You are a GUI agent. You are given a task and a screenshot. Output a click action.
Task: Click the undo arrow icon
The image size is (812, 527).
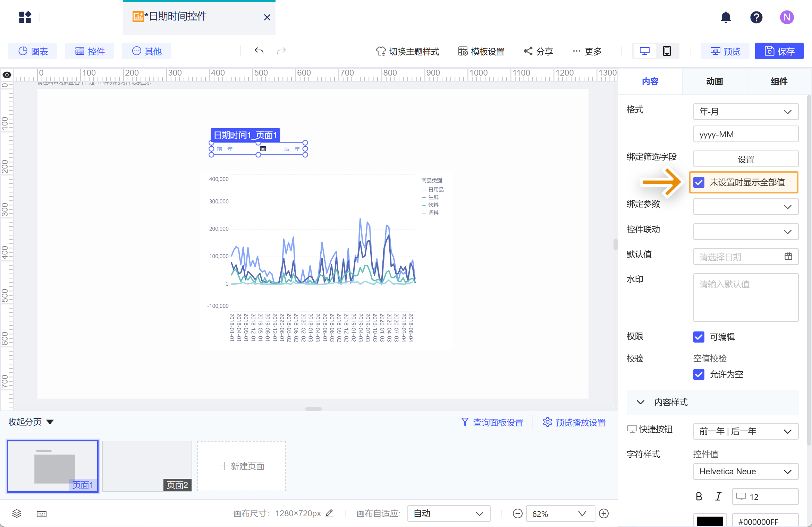click(x=259, y=51)
